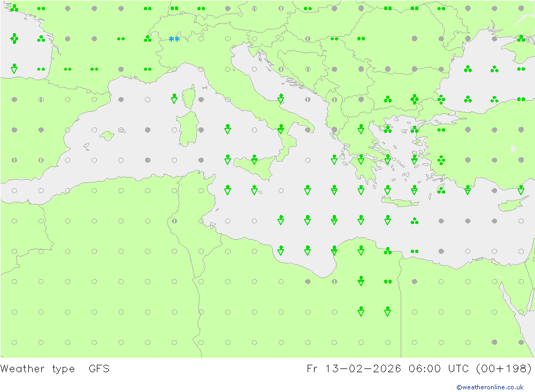Click the shower symbol at the map's eastern edge near Cyprus
535x392 pixels.
pyautogui.click(x=521, y=190)
